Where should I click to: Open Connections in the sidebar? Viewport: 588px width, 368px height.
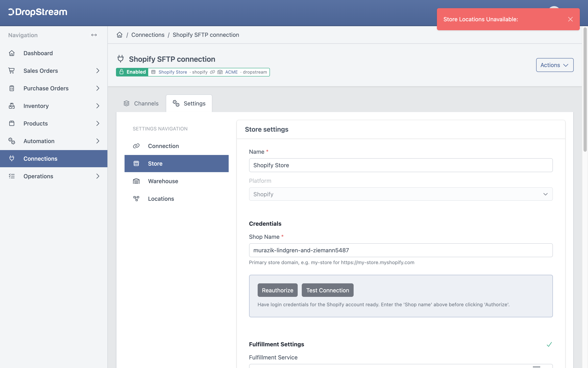[x=54, y=158]
